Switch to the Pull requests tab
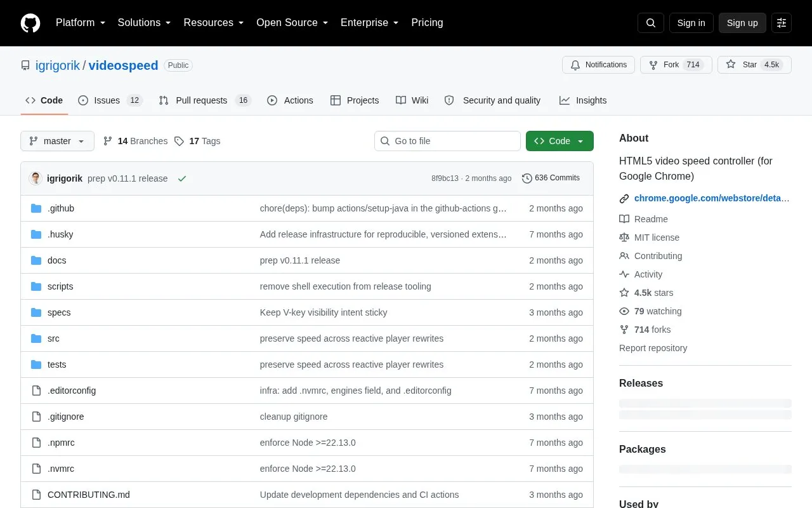The height and width of the screenshot is (508, 812). pos(205,100)
